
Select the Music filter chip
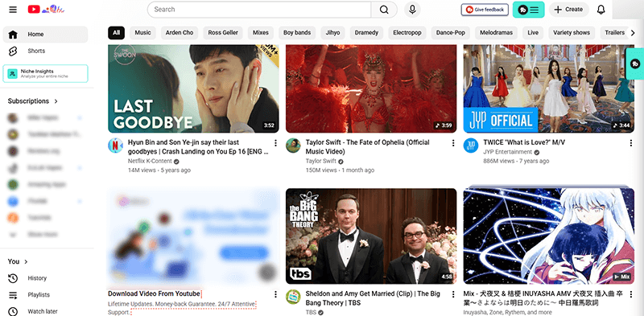[x=143, y=33]
